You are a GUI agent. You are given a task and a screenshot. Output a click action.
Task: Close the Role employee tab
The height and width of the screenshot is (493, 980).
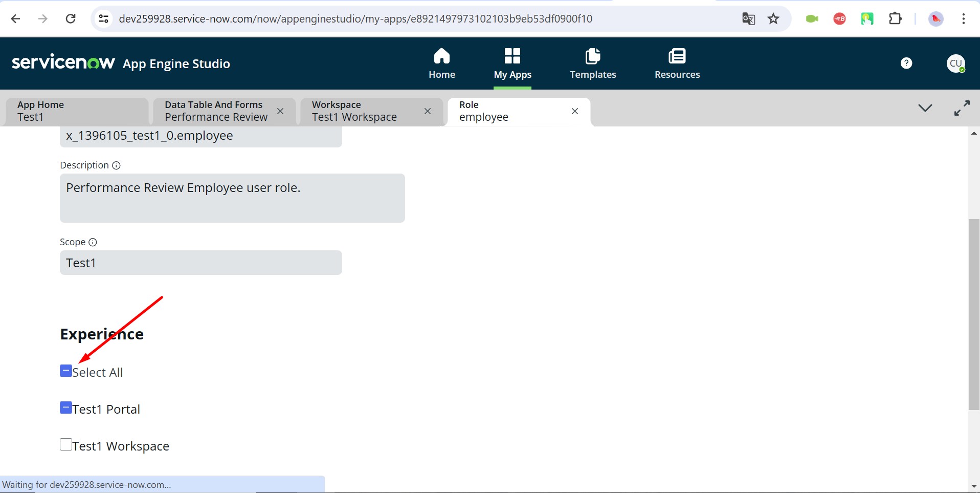575,111
